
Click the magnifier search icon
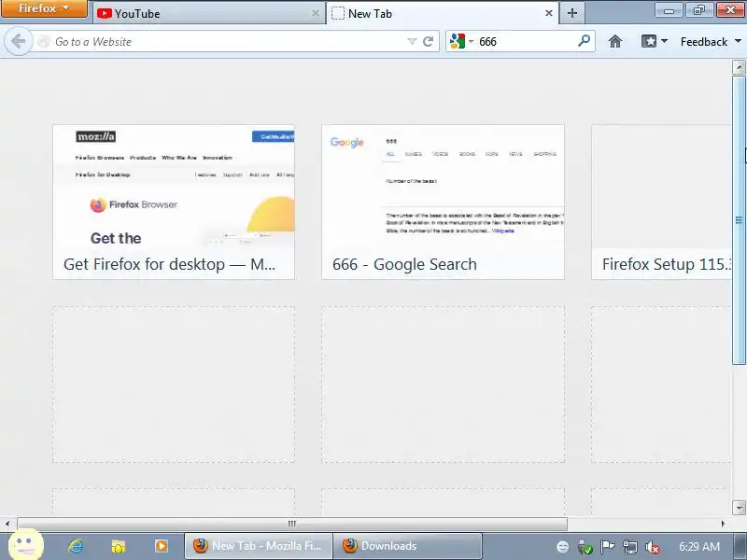click(585, 41)
